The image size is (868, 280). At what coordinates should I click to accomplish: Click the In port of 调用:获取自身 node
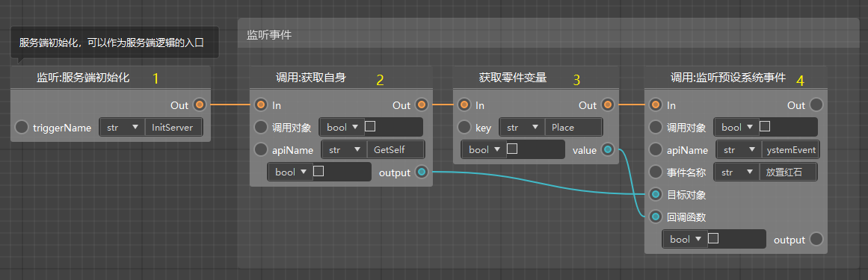pyautogui.click(x=261, y=105)
